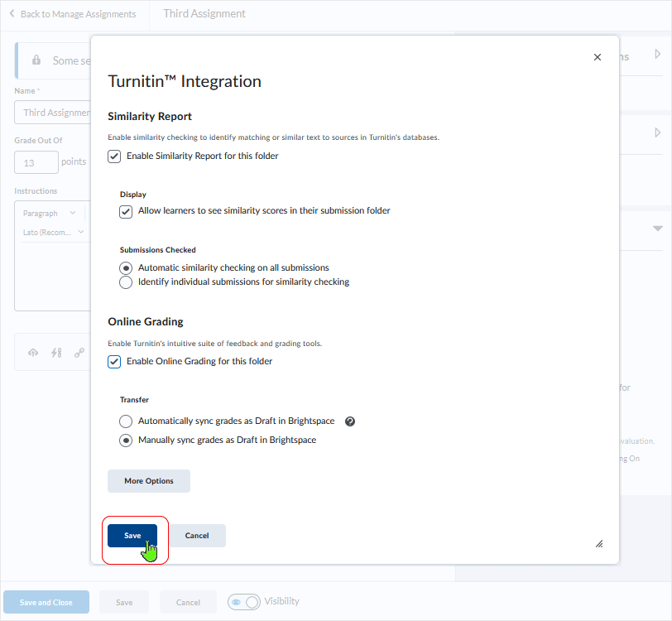This screenshot has height=621, width=672.
Task: Open the Lato font dropdown
Action: coord(53,232)
